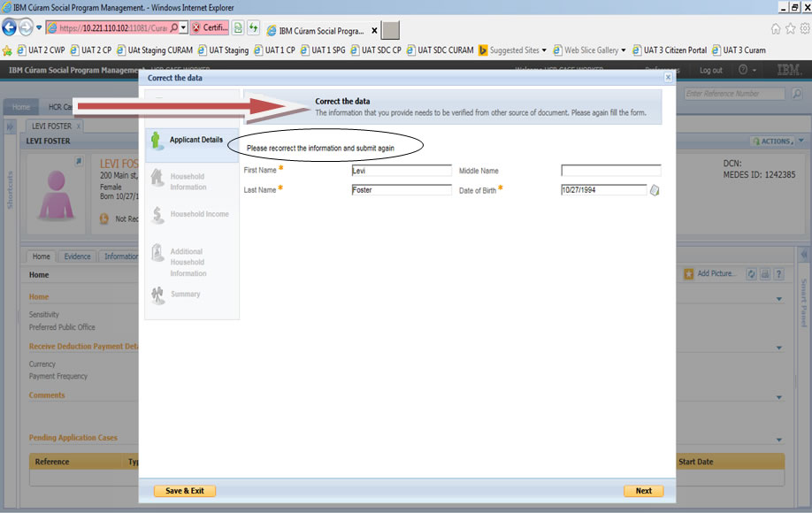Viewport: 812px width, 513px height.
Task: Click the refresh icon beside Add Picture
Action: tap(752, 274)
